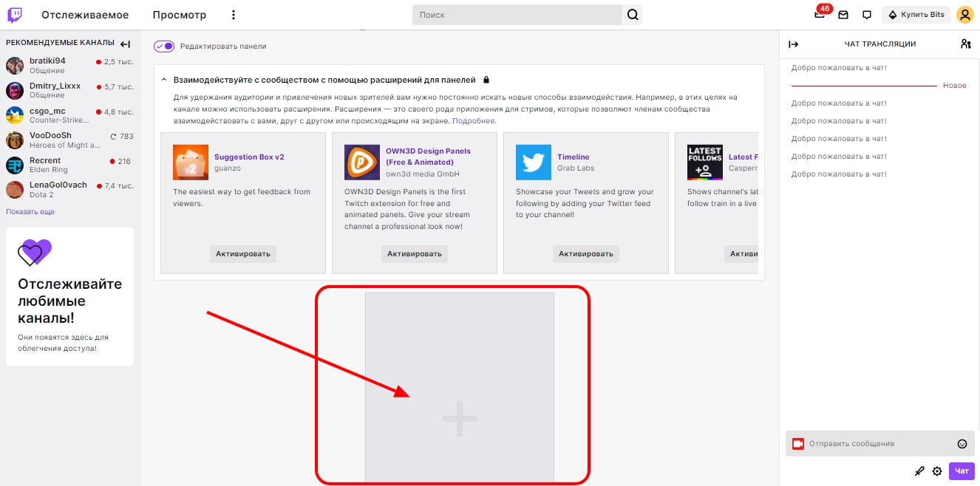Open the OWN3D Design Panels title link
980x486 pixels.
428,157
